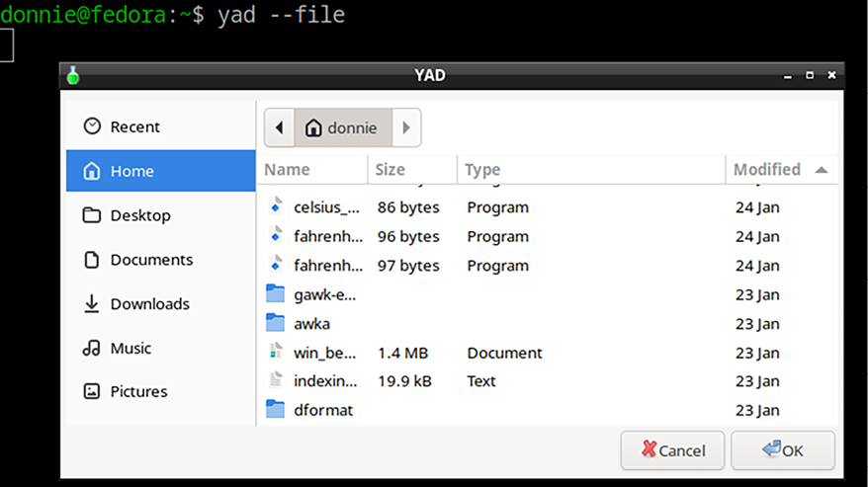The width and height of the screenshot is (868, 487).
Task: Open Documents via its page icon
Action: tap(92, 260)
